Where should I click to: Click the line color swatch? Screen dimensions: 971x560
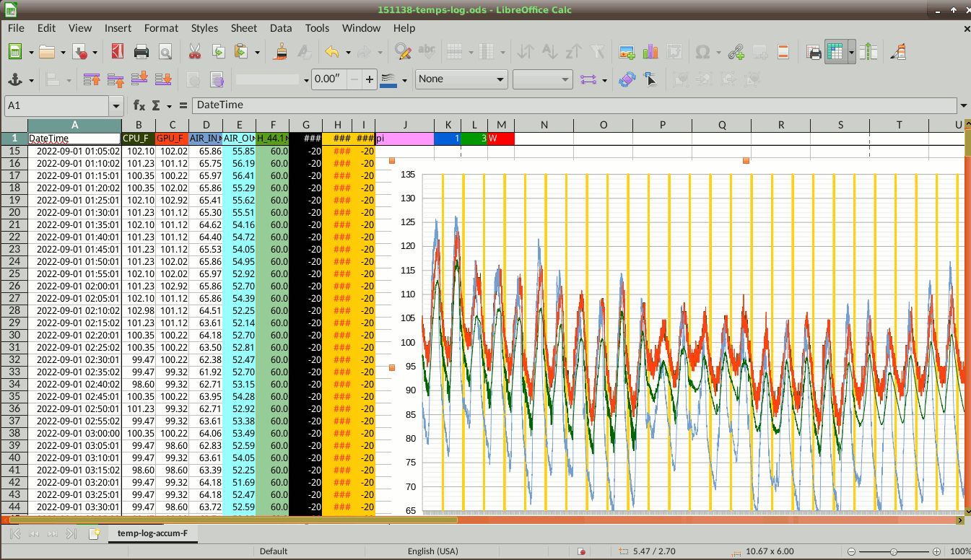388,79
